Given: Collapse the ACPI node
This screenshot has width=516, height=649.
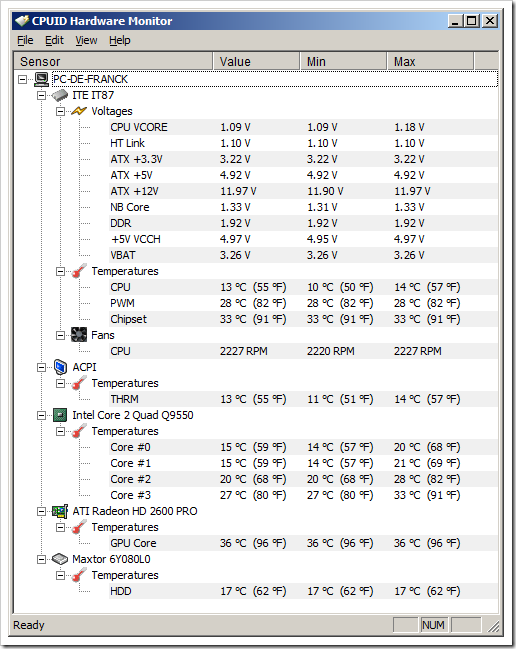Looking at the screenshot, I should pos(41,367).
